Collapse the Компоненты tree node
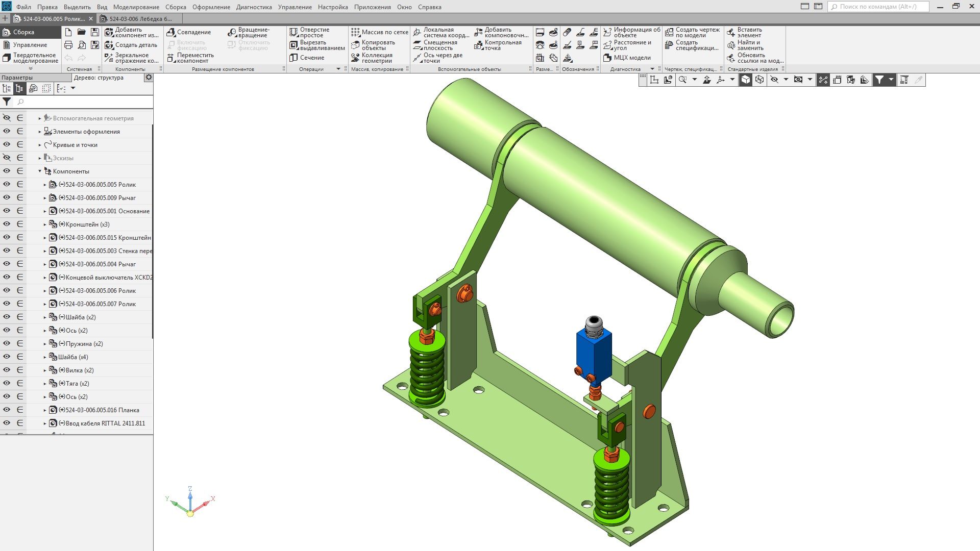This screenshot has height=551, width=980. tap(40, 171)
